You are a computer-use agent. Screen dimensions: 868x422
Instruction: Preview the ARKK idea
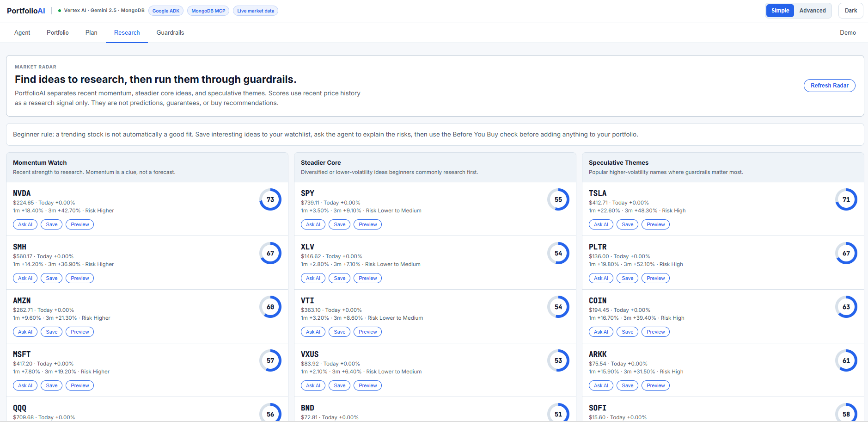pos(656,385)
